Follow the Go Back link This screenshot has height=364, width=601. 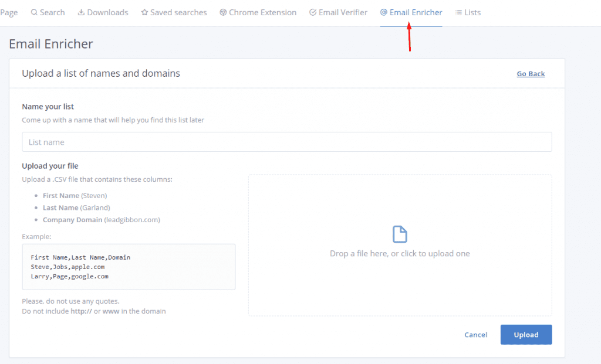click(x=531, y=74)
